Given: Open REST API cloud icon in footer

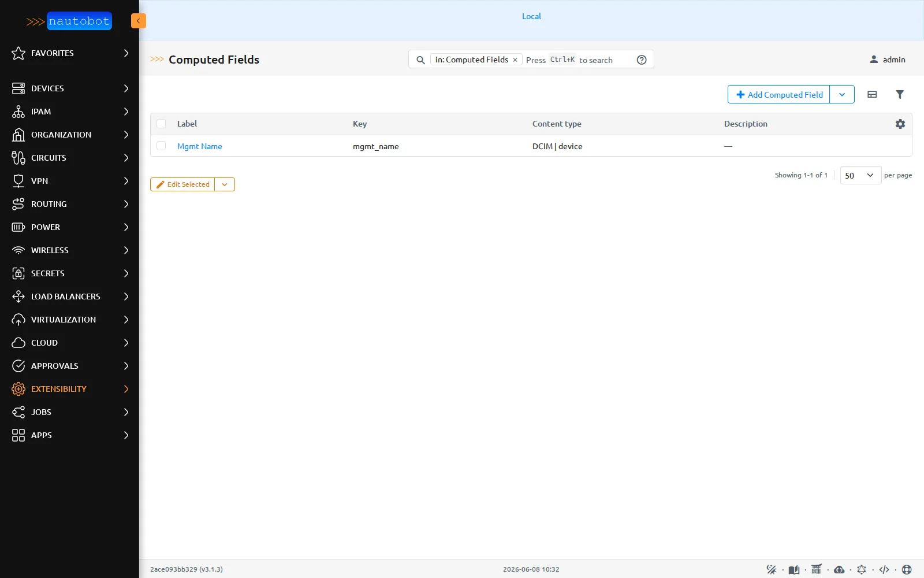Looking at the screenshot, I should tap(839, 569).
